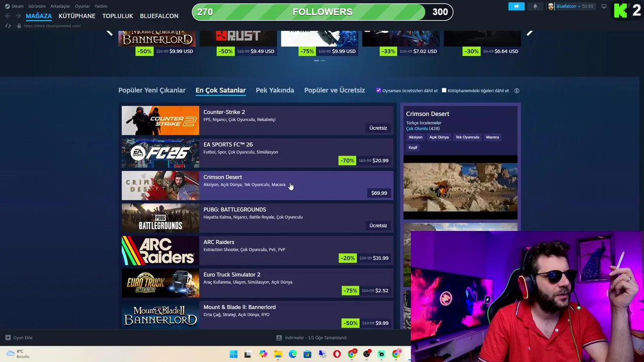
Task: Open Opera browser from the taskbar
Action: coord(337,354)
